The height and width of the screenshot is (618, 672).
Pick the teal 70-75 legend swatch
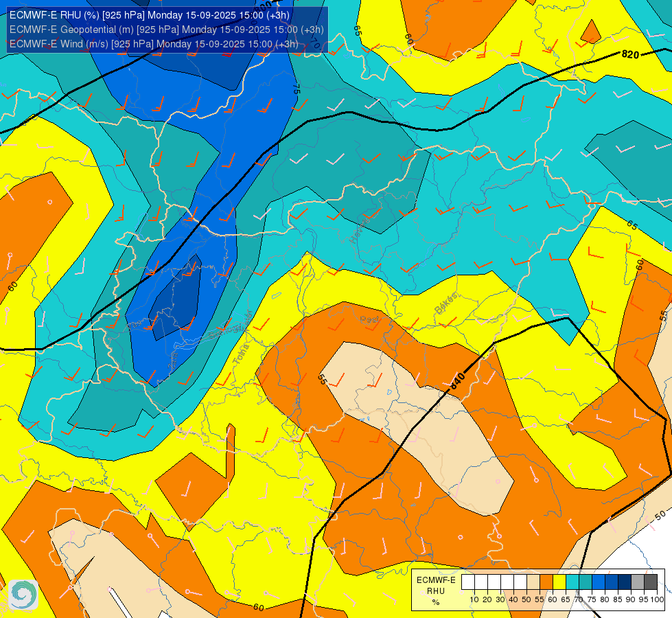(586, 582)
